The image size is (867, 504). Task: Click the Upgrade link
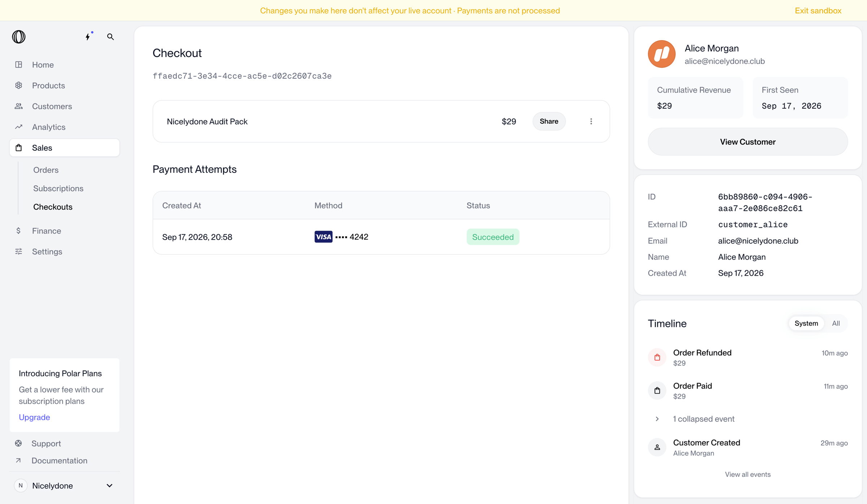click(x=34, y=417)
